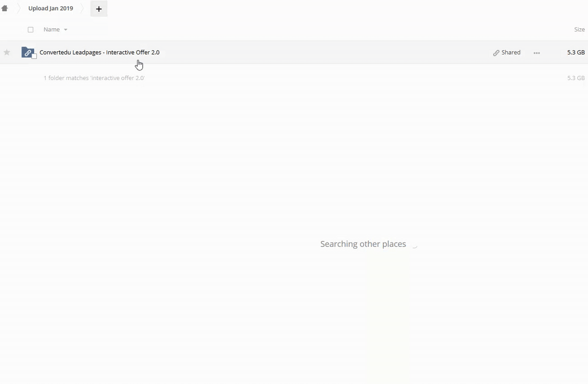
Task: Click the Shared label on the folder row
Action: tap(511, 52)
